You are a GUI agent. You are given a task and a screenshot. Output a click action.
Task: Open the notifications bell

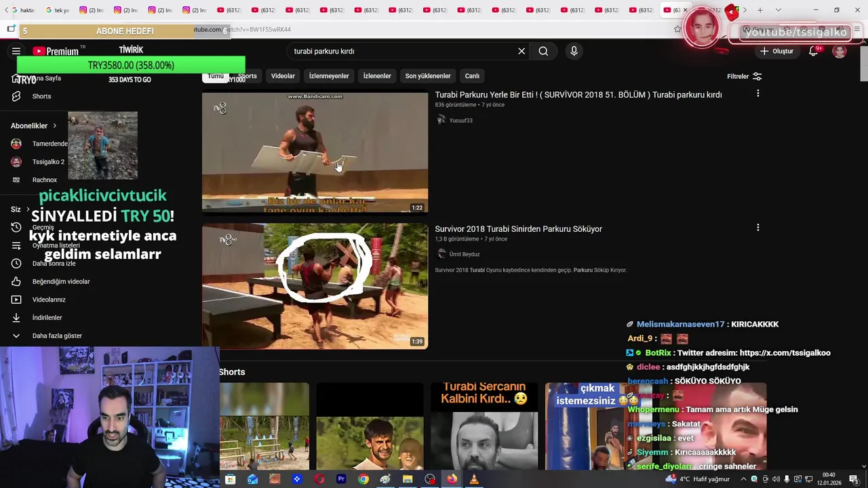click(813, 51)
